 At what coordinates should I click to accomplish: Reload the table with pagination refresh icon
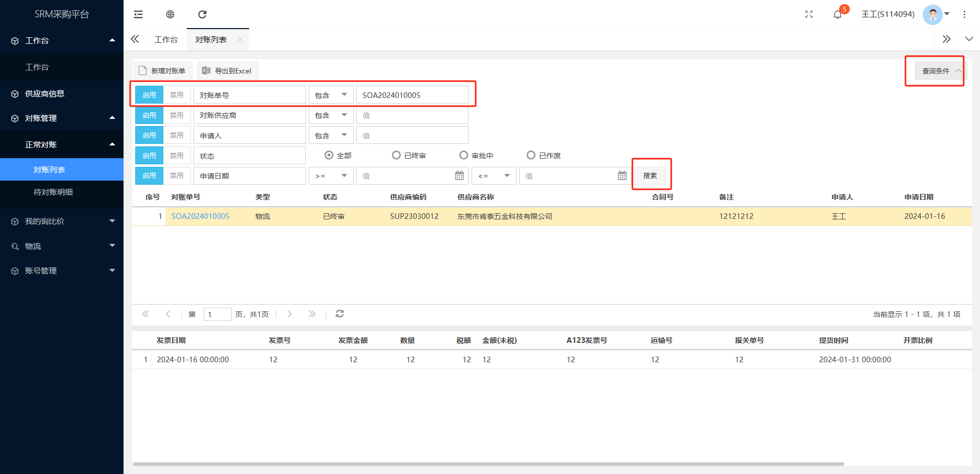click(x=339, y=314)
